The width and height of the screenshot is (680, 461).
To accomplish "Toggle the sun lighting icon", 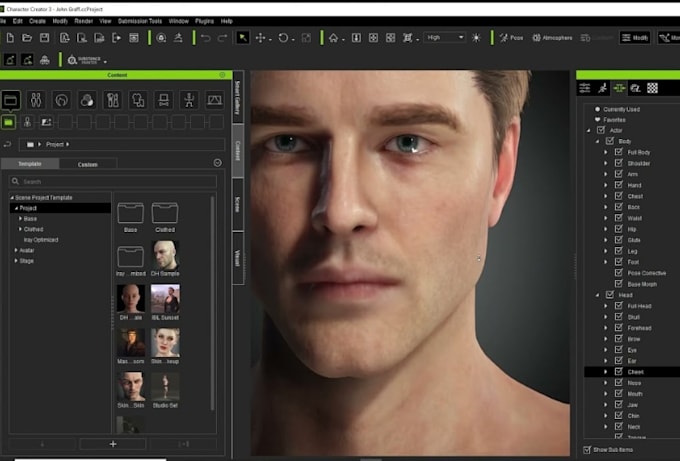I will pyautogui.click(x=476, y=38).
